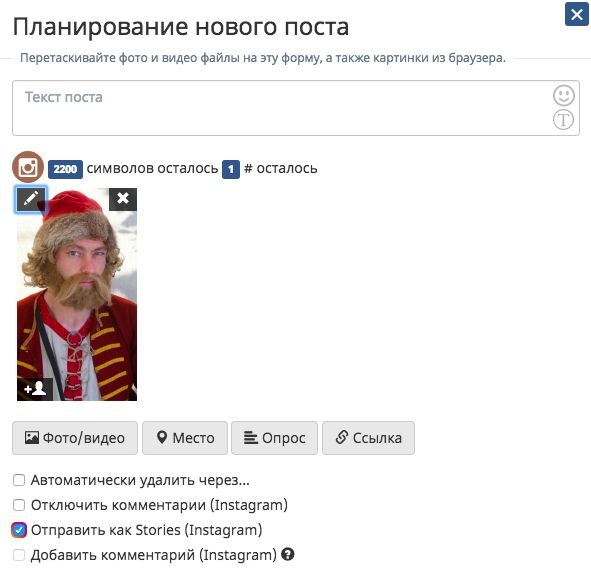Viewport: 591px width, 569px height.
Task: Check Отключить комментарии (Instagram)
Action: point(19,505)
